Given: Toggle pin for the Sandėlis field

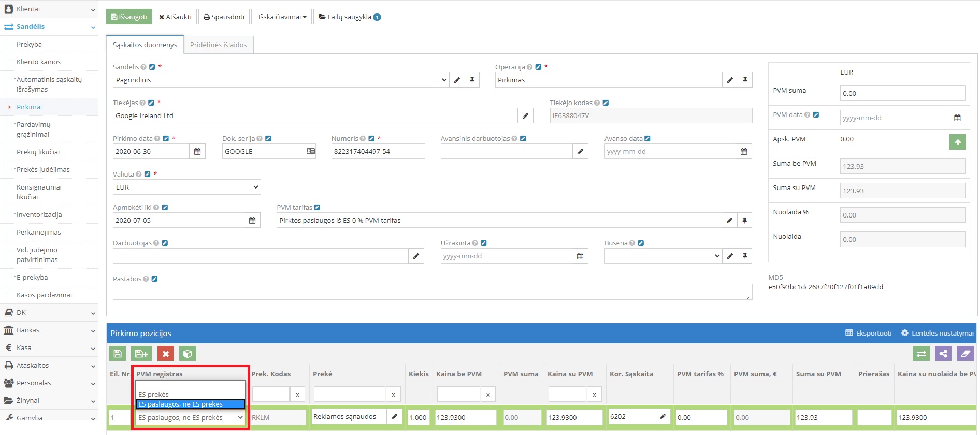Looking at the screenshot, I should [472, 80].
